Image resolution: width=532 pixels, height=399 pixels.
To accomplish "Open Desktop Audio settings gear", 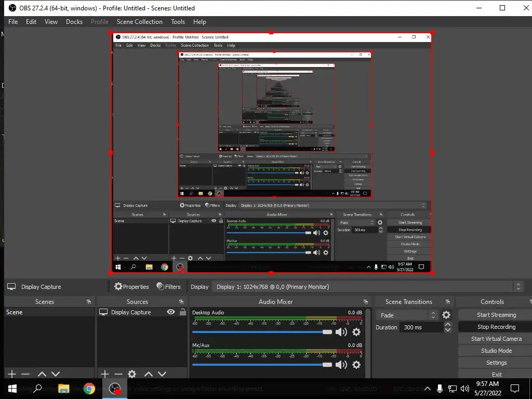I will [x=356, y=332].
